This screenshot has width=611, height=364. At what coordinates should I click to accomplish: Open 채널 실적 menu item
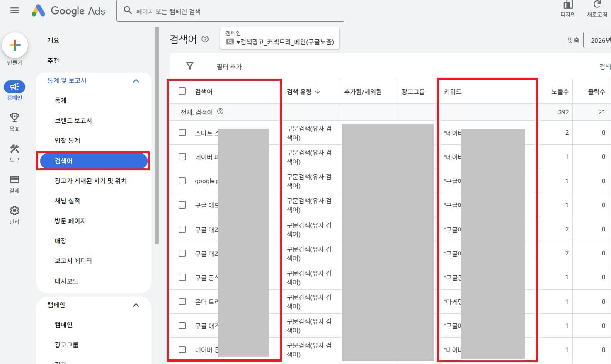(67, 201)
